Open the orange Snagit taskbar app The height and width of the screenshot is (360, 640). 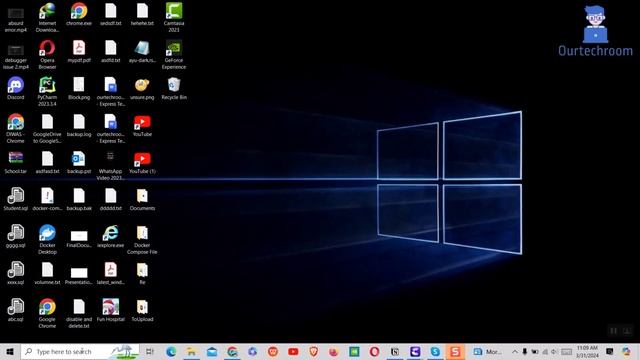455,351
